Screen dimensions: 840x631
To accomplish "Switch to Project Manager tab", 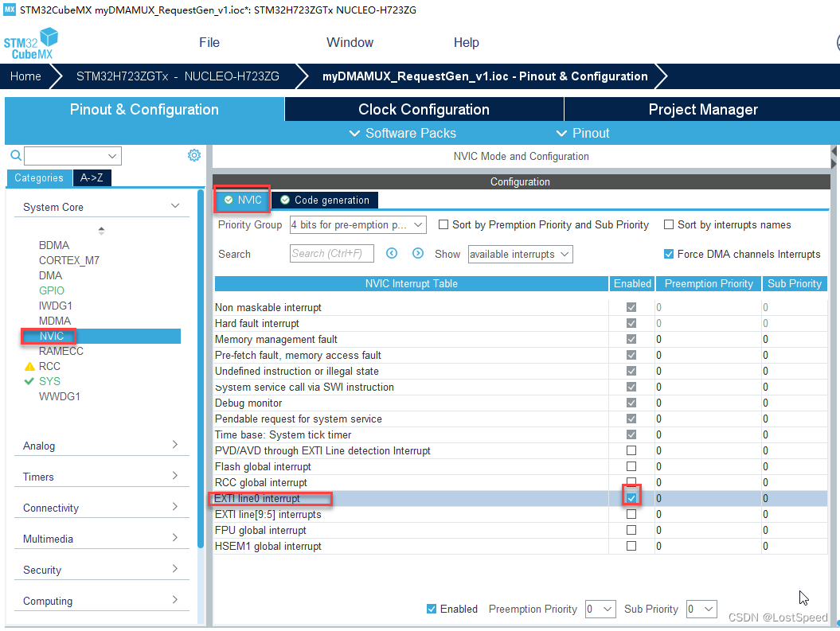I will coord(702,109).
